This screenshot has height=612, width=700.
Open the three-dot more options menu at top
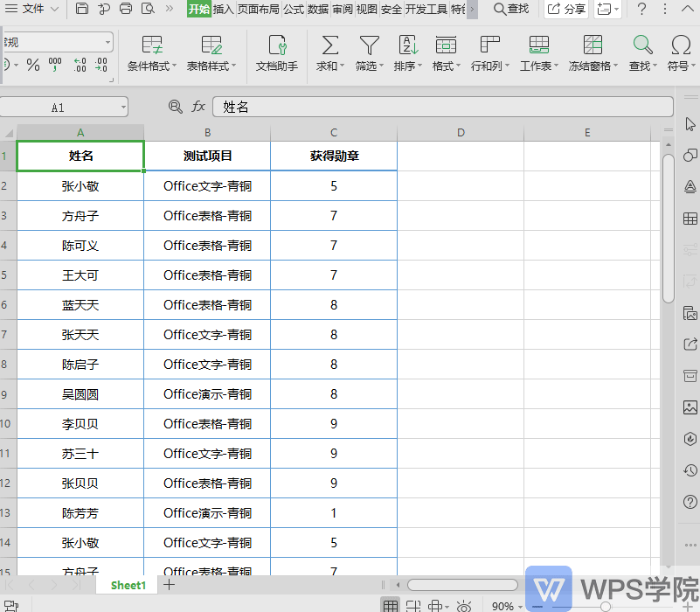tap(665, 9)
